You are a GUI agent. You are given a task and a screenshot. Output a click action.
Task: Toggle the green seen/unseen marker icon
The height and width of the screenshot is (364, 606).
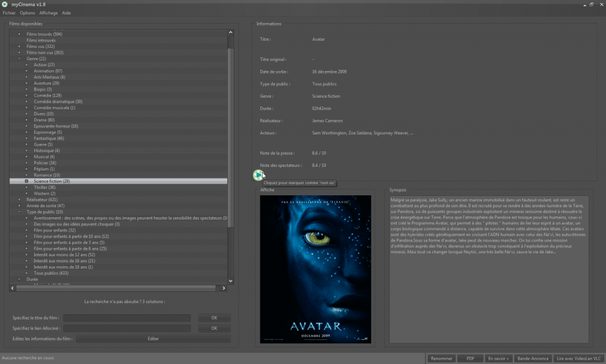258,175
